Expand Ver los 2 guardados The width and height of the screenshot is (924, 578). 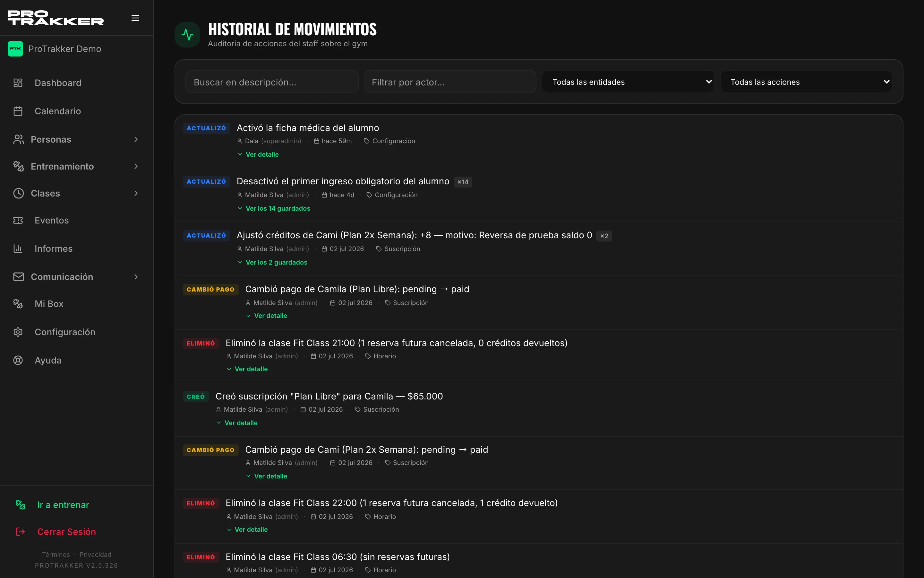(272, 262)
